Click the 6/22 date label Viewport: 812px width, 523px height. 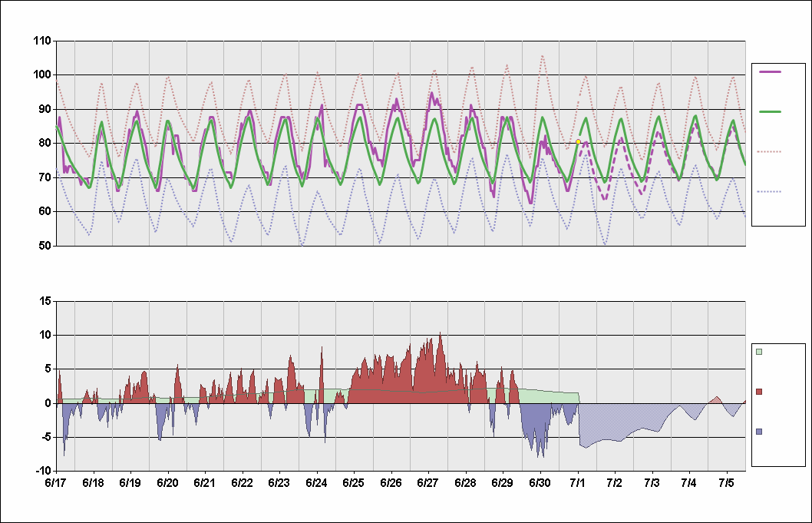(x=242, y=483)
